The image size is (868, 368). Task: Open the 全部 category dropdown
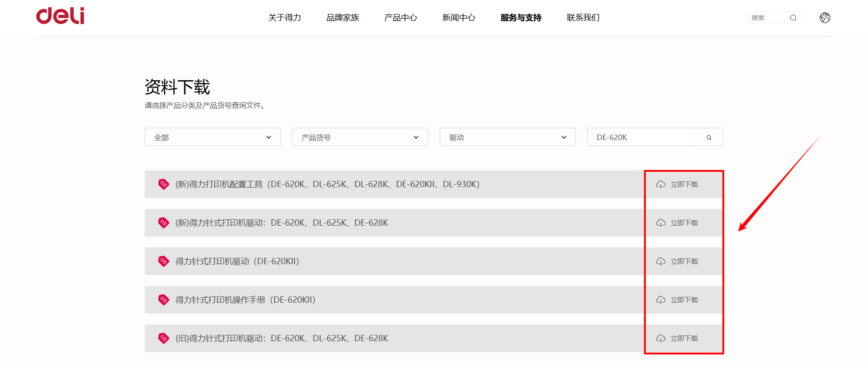[213, 137]
